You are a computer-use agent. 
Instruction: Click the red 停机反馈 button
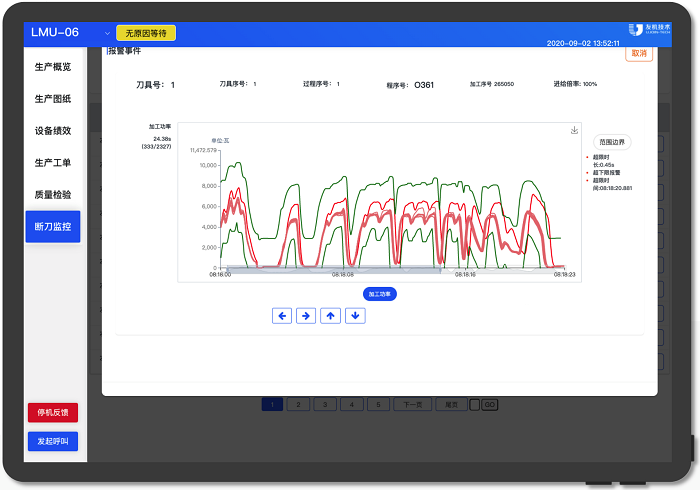click(53, 412)
